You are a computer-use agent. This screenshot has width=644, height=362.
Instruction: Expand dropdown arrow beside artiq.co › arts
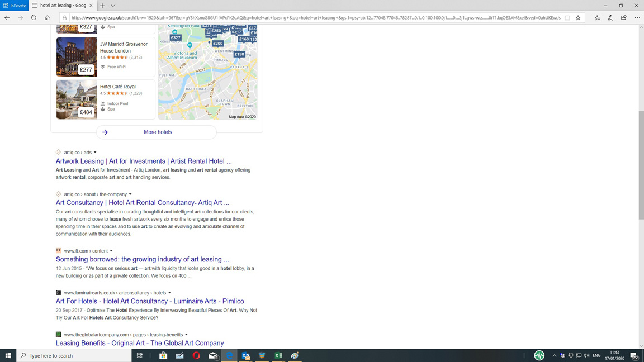95,152
